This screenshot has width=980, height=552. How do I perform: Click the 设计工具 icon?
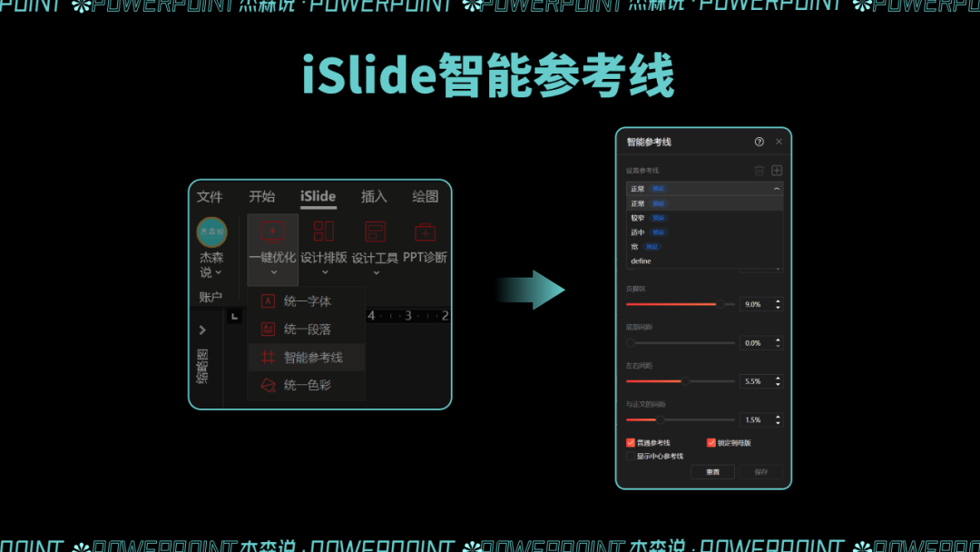[x=375, y=232]
